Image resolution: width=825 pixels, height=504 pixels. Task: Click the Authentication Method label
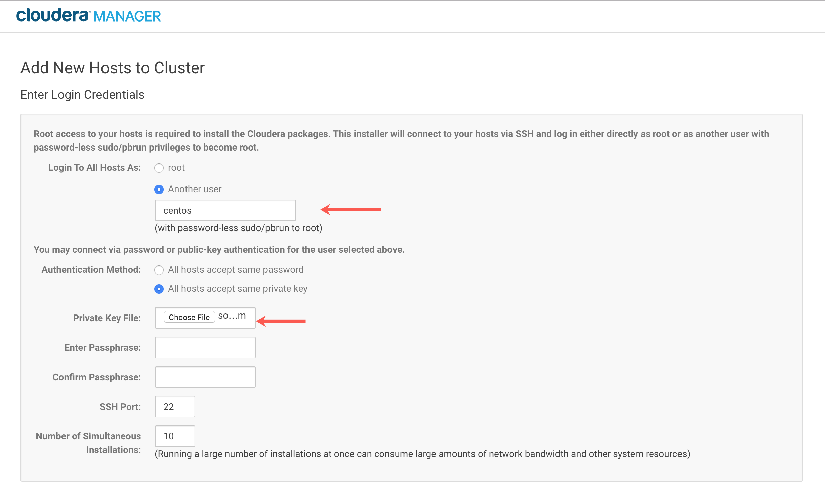(91, 269)
